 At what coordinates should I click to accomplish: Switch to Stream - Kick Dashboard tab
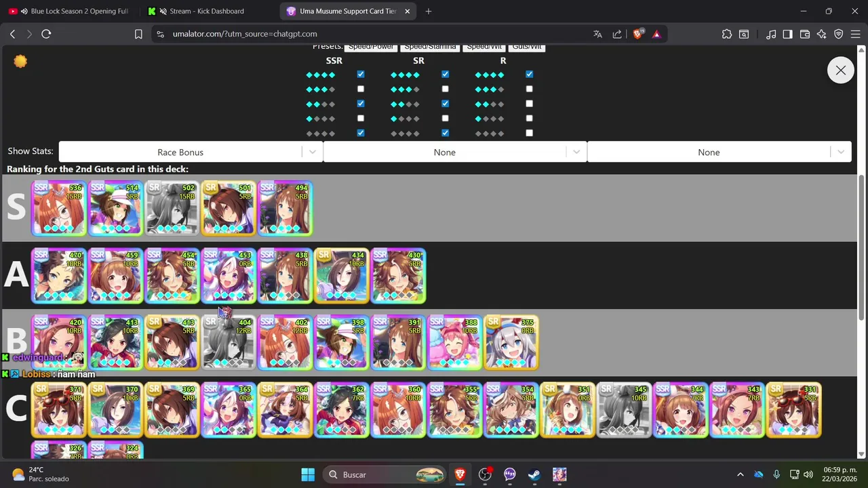click(206, 11)
